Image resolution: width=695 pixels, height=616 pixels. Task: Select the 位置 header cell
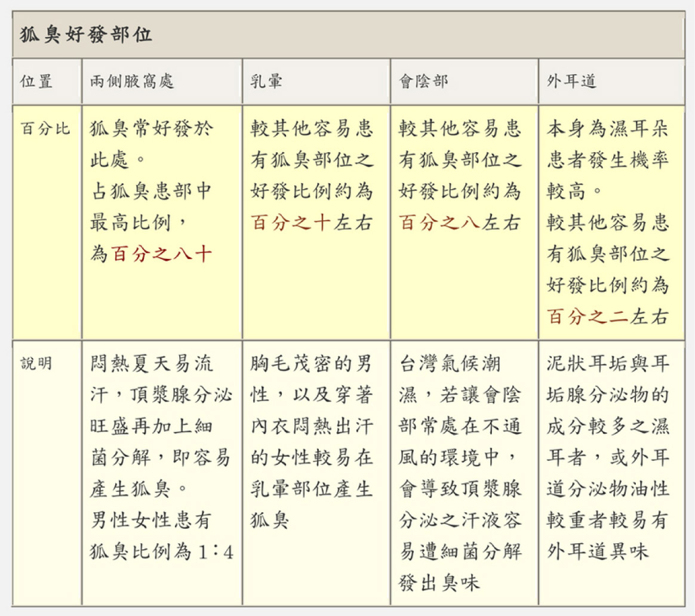point(36,82)
